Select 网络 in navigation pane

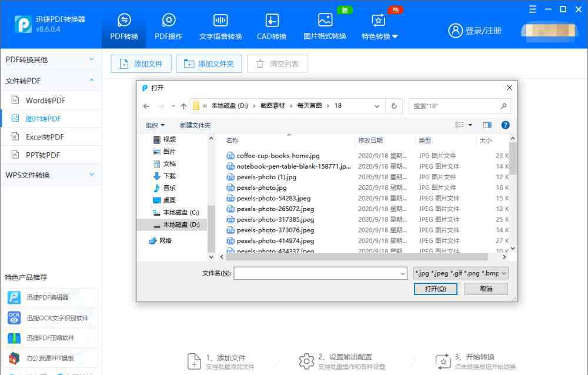click(x=161, y=240)
